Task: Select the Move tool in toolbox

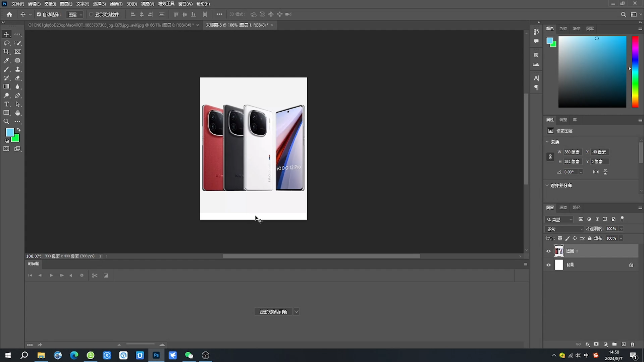Action: click(x=6, y=35)
